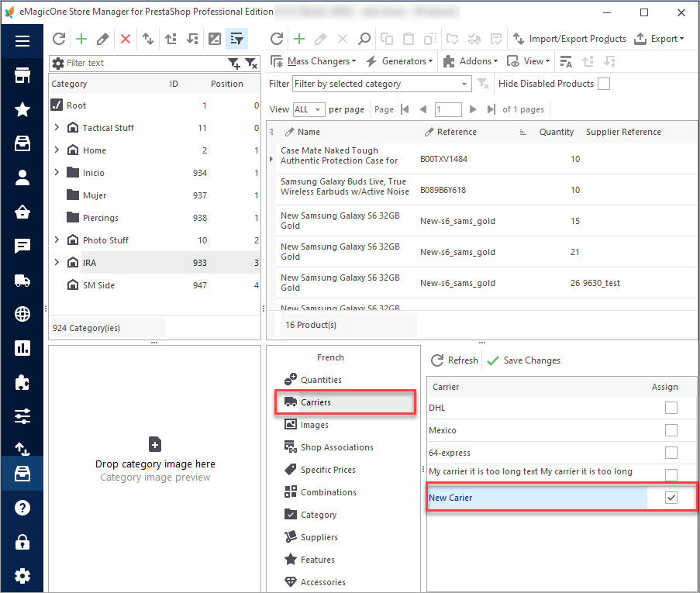Screen dimensions: 700x593
Task: Open Specific Prices tab
Action: tap(328, 470)
